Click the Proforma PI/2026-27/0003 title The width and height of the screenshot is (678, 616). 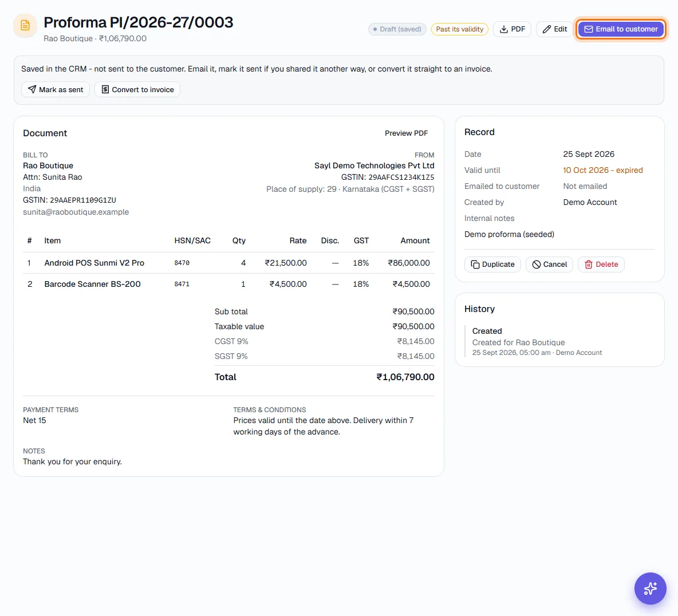[139, 22]
